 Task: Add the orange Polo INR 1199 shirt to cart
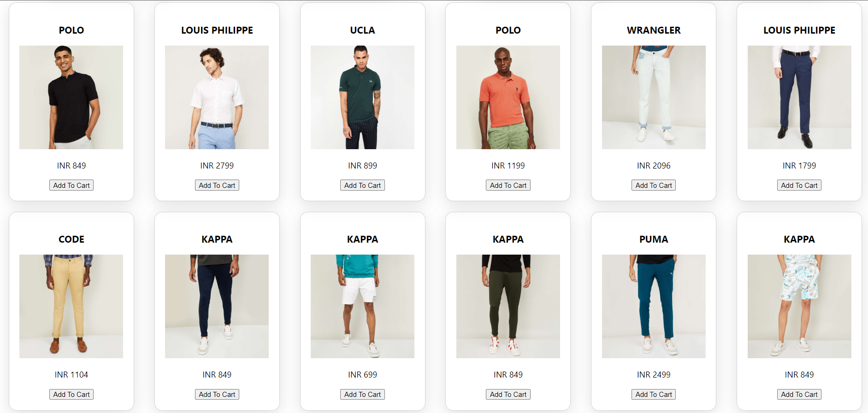[x=508, y=185]
